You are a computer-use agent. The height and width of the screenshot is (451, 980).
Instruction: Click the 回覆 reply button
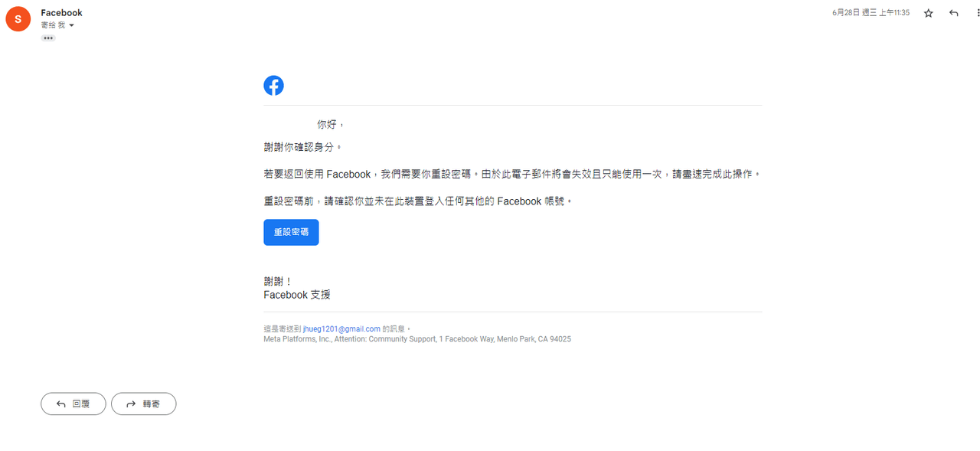[x=73, y=404]
